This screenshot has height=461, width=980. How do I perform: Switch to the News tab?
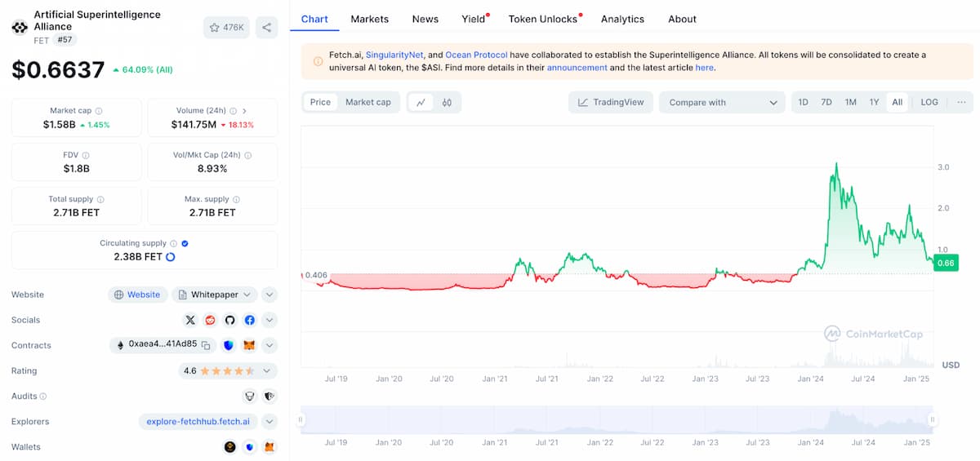pos(425,19)
